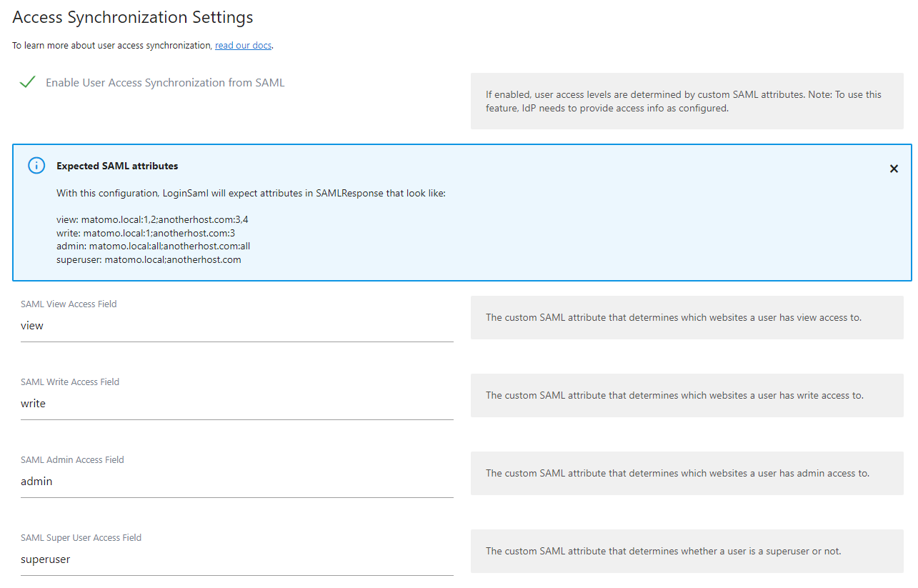The image size is (918, 588).
Task: Click the SAML sync feature description box
Action: (686, 101)
